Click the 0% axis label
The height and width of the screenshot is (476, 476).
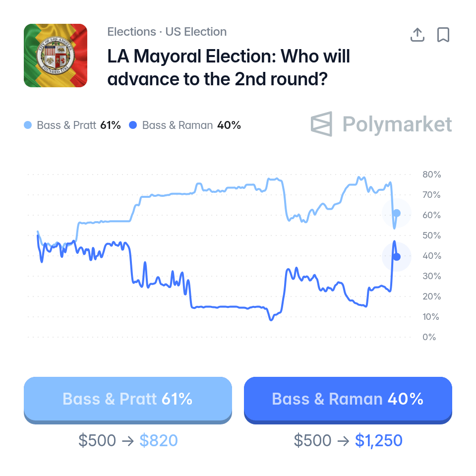(x=429, y=337)
